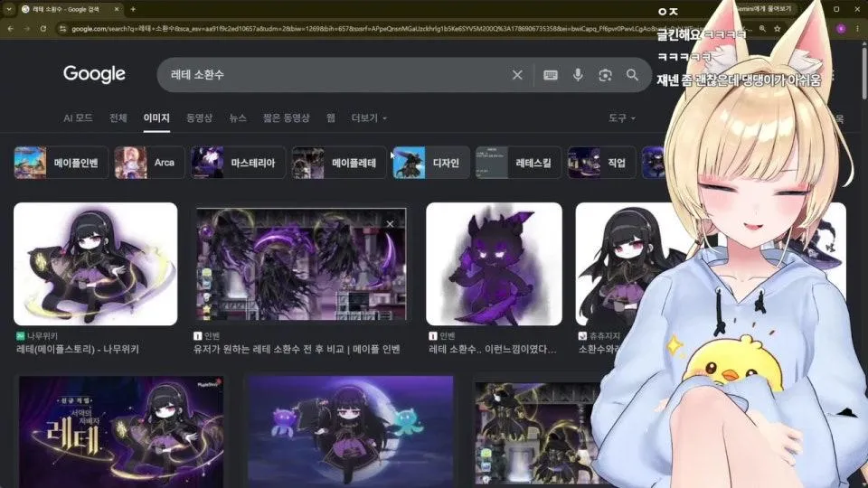This screenshot has width=868, height=488.
Task: Click browser forward arrow
Action: click(26, 28)
